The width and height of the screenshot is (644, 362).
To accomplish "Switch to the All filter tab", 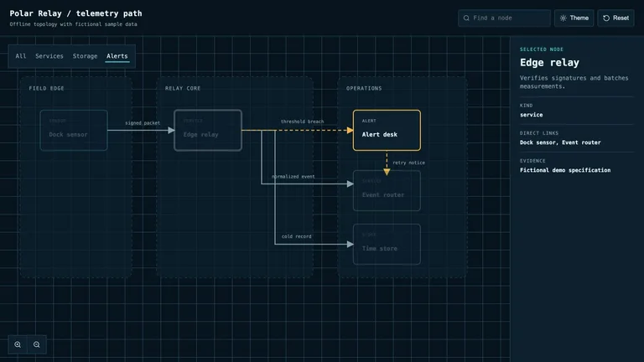I will (x=20, y=56).
